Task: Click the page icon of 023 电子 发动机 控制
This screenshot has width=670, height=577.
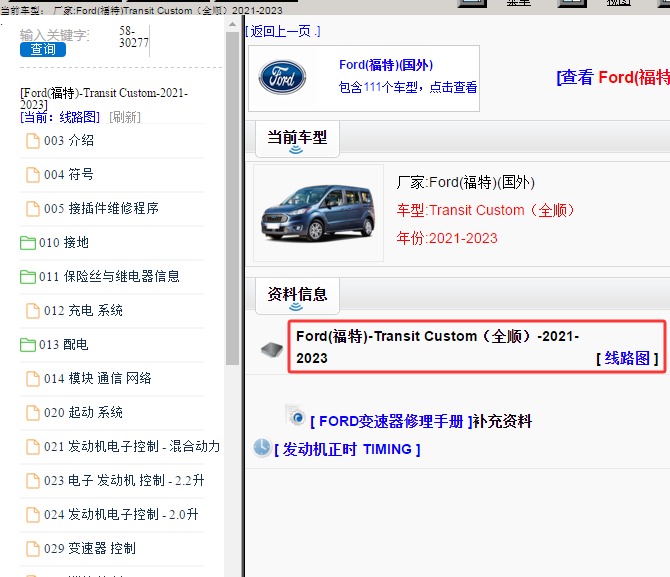Action: (x=33, y=481)
